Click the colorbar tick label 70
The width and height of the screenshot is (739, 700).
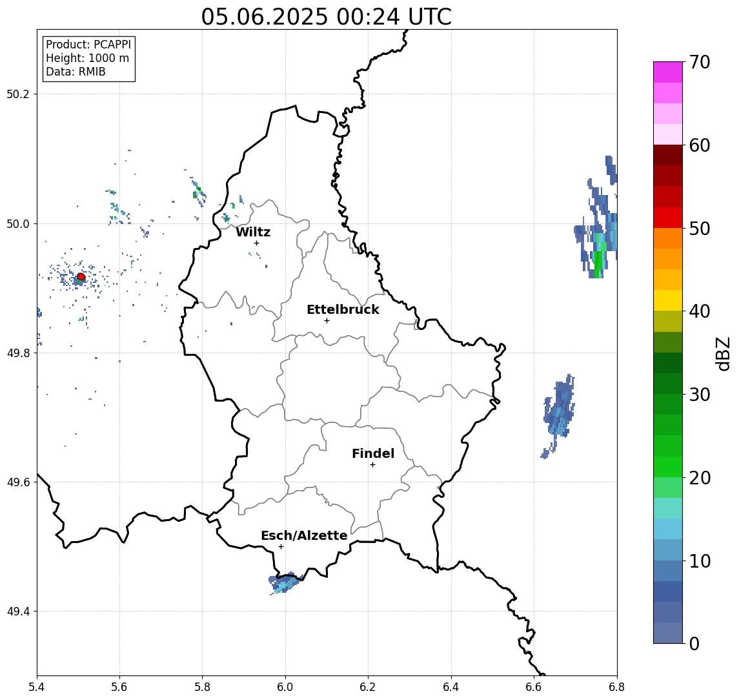click(x=700, y=62)
